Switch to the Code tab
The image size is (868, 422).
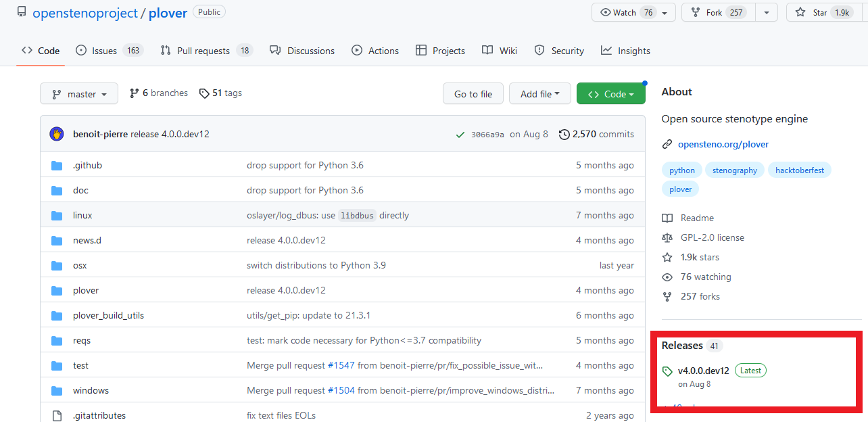(x=41, y=51)
